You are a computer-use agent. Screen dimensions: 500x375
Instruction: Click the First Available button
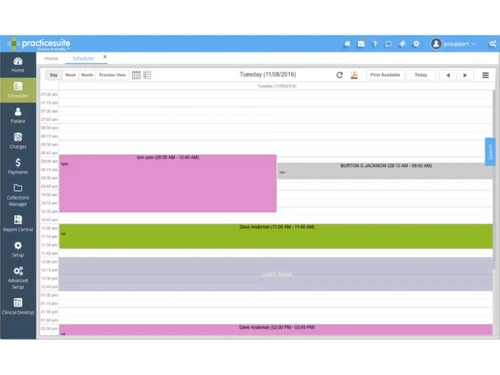[x=385, y=75]
